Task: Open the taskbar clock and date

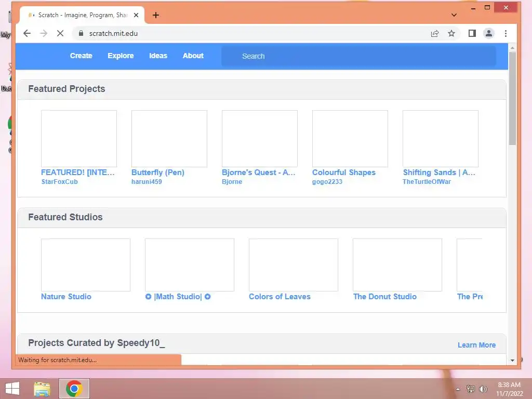Action: point(509,389)
